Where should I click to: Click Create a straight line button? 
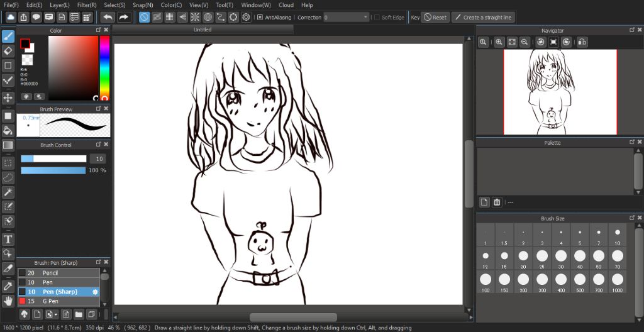click(x=484, y=17)
